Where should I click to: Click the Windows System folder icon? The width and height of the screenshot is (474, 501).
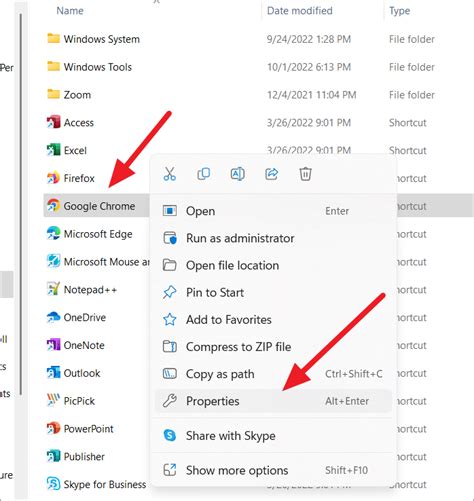click(x=53, y=38)
